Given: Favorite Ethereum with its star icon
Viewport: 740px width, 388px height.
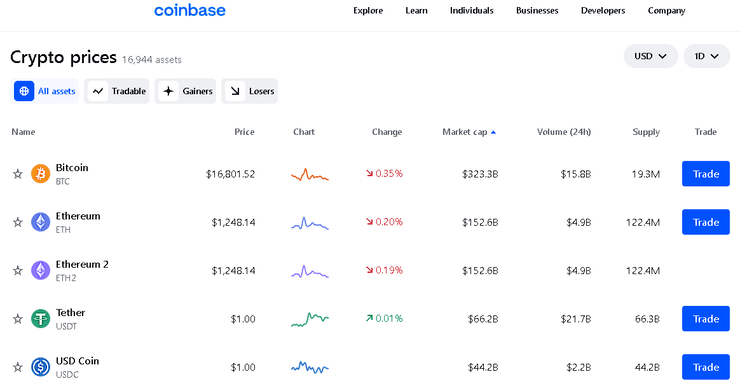Looking at the screenshot, I should 18,222.
